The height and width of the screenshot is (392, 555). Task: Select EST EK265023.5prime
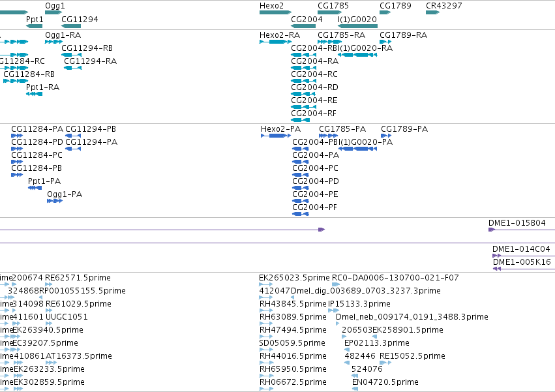266,284
